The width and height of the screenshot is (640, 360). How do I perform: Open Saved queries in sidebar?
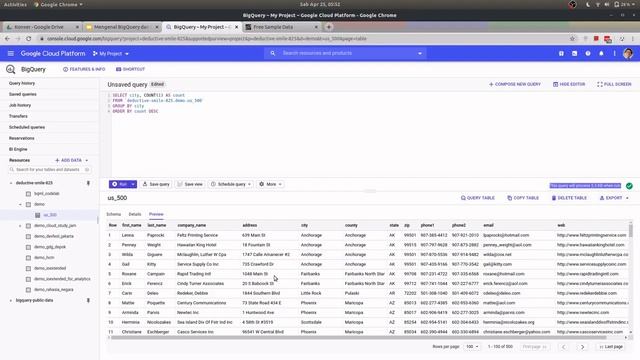[23, 94]
